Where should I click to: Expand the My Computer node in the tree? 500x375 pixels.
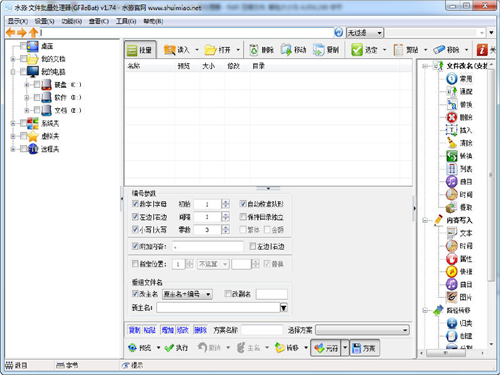(13, 72)
